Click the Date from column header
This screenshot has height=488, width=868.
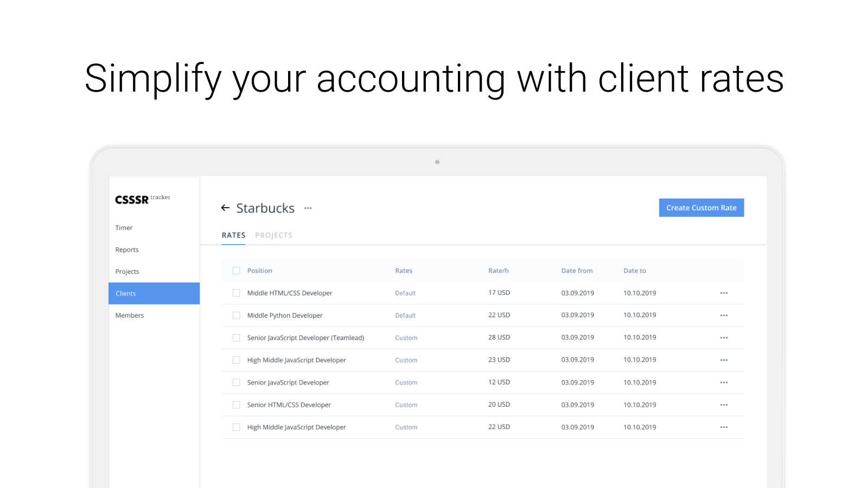click(x=577, y=271)
